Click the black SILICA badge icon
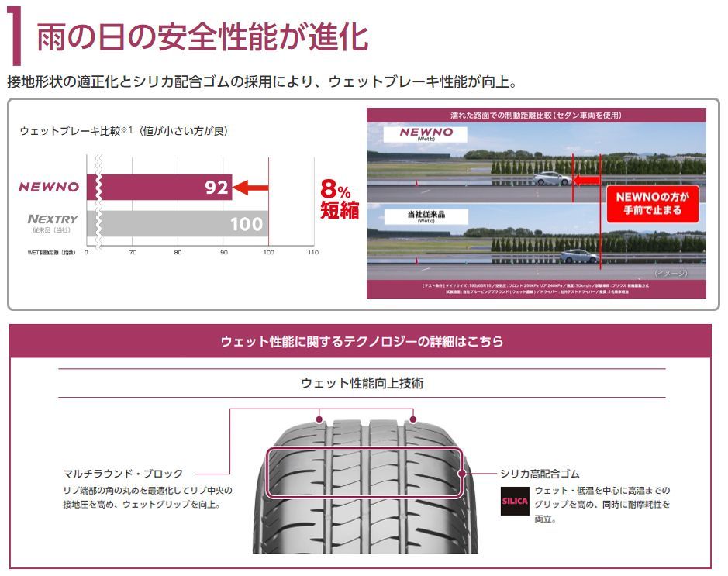Viewport: 728px width, 576px height. pos(515,501)
